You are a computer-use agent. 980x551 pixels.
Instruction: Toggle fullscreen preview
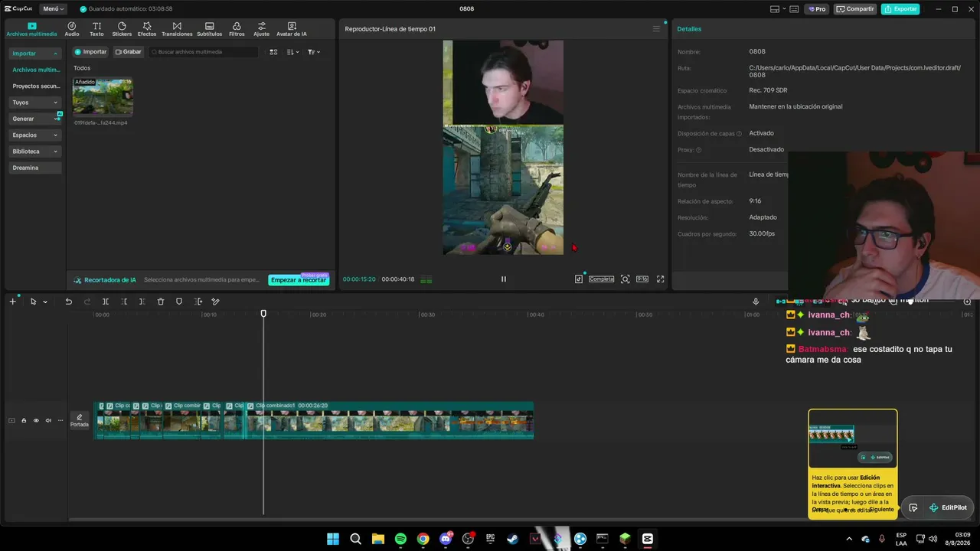661,279
